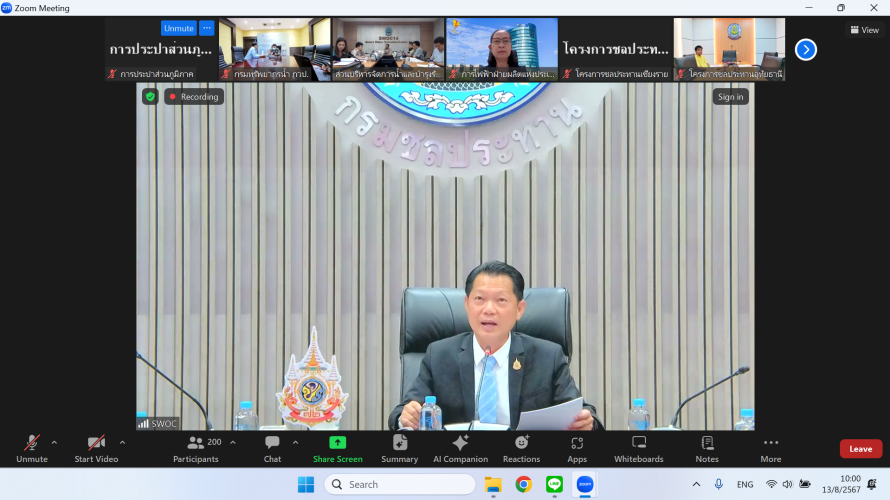Toggle microphone with Unmute in toolbar
This screenshot has width=890, height=500.
pos(32,448)
